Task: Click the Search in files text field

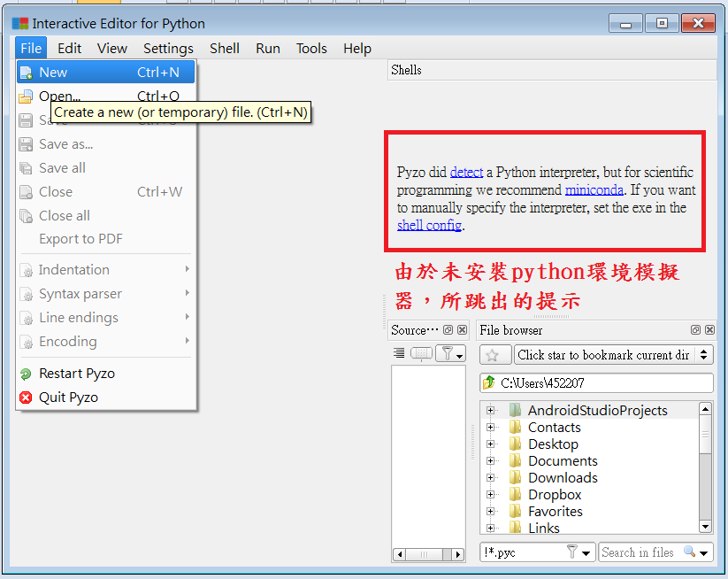Action: [x=637, y=552]
